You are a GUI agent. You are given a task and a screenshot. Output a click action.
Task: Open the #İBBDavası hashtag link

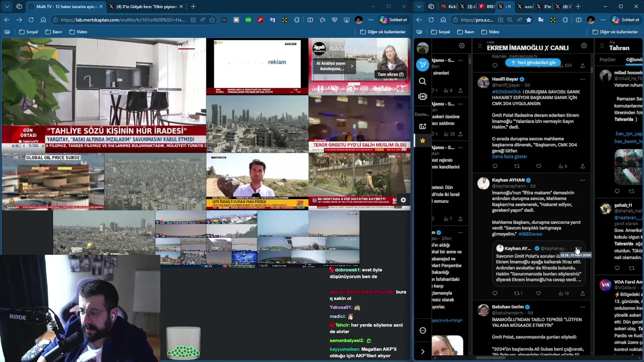tap(530, 234)
